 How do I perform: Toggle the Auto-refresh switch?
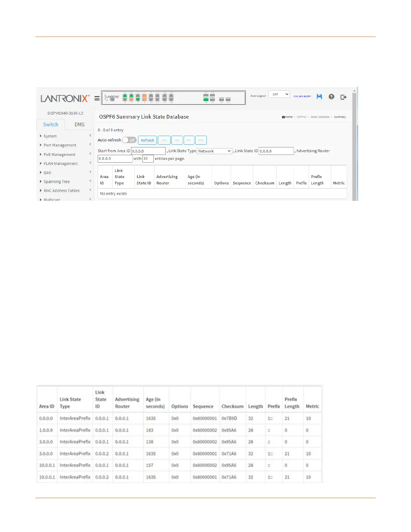pyautogui.click(x=129, y=140)
